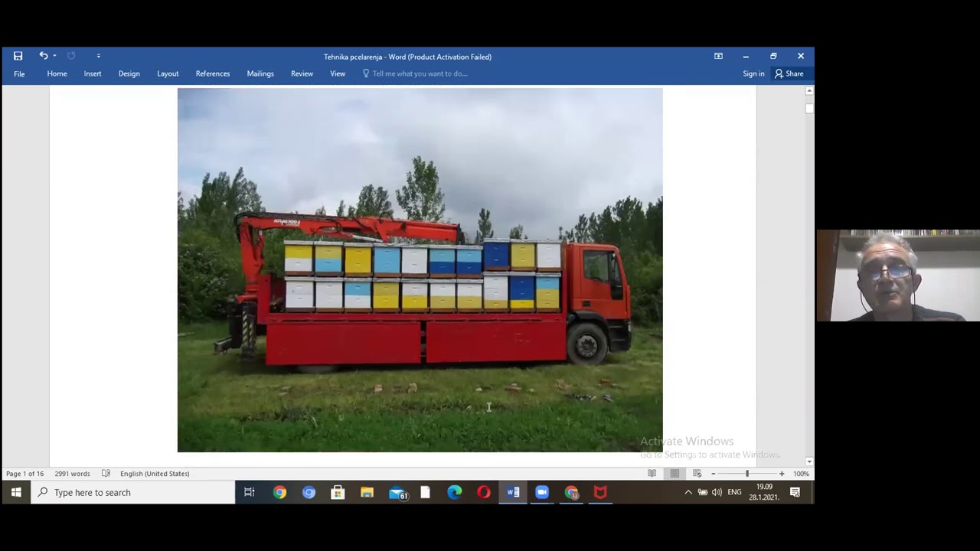
Task: Open File Explorer from taskbar
Action: [367, 492]
